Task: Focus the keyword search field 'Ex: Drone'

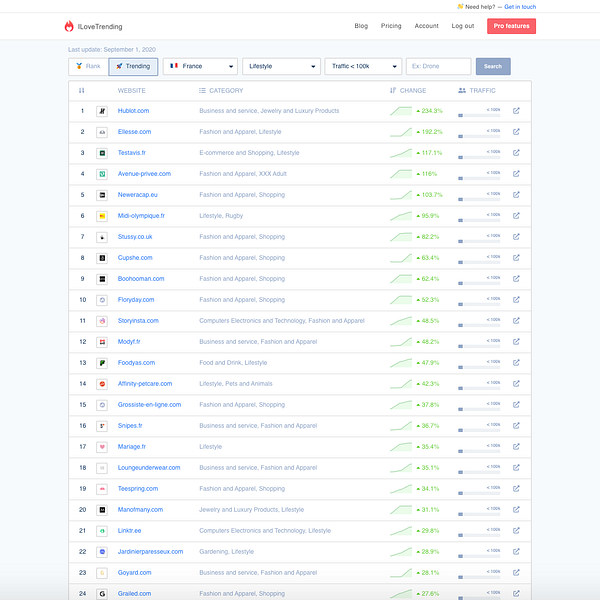Action: click(x=439, y=67)
